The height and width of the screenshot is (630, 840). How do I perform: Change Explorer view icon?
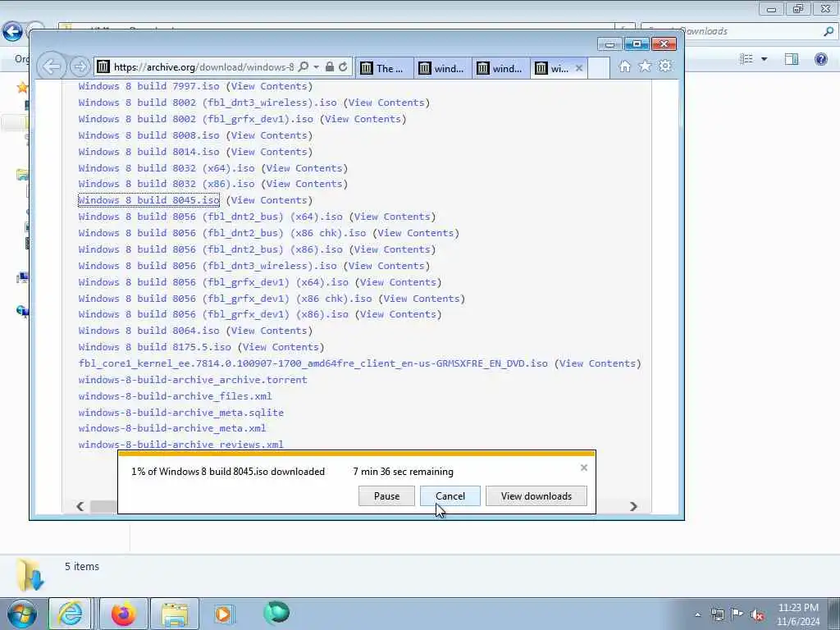point(746,59)
